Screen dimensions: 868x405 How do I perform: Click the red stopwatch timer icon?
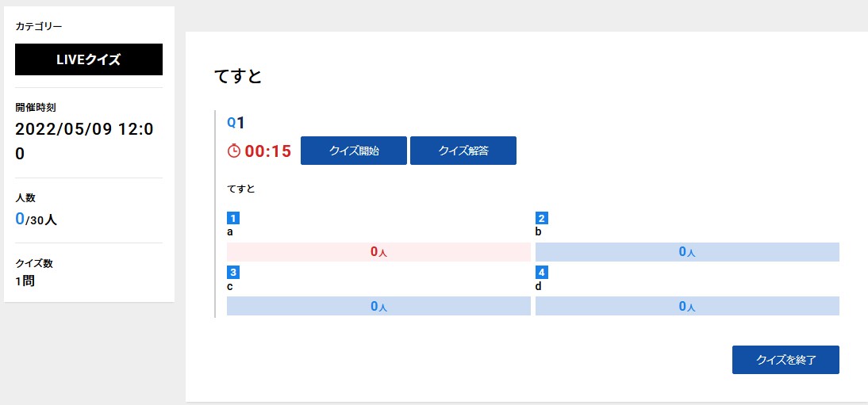(234, 151)
